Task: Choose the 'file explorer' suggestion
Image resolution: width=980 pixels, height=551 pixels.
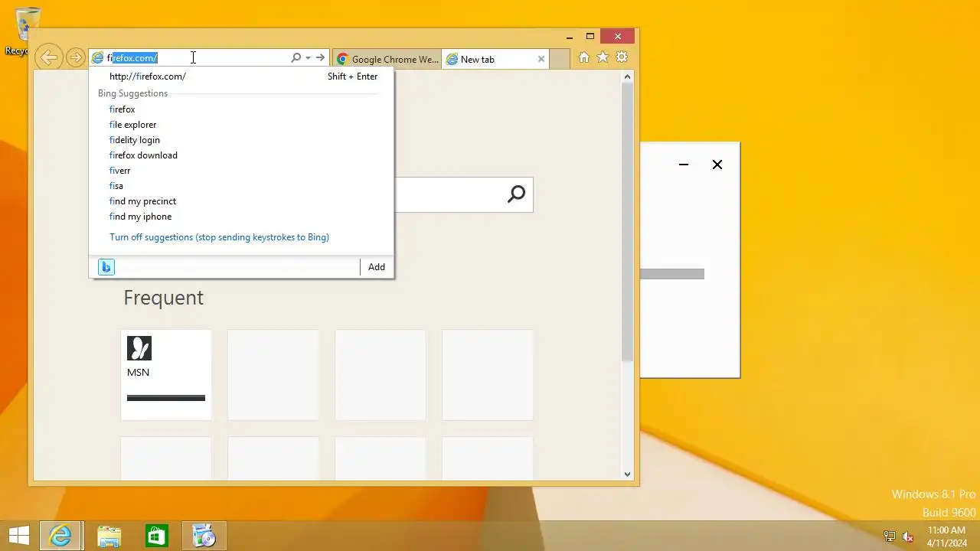Action: [x=242, y=125]
